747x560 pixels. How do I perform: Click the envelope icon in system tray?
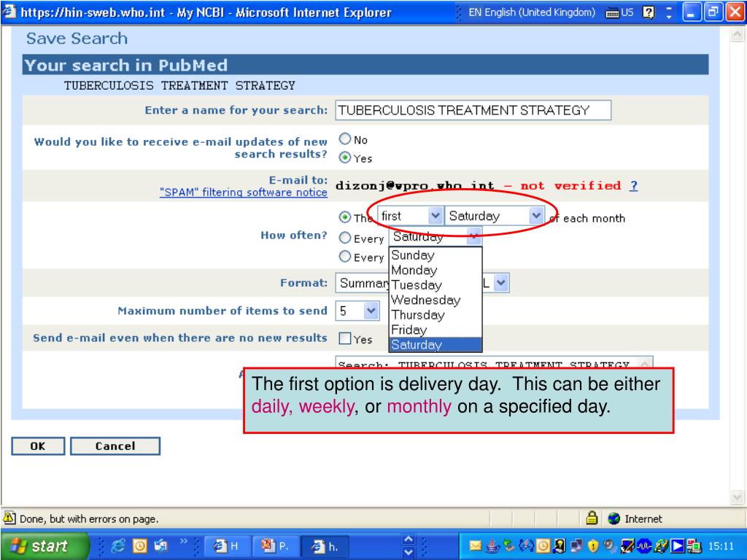pyautogui.click(x=475, y=545)
